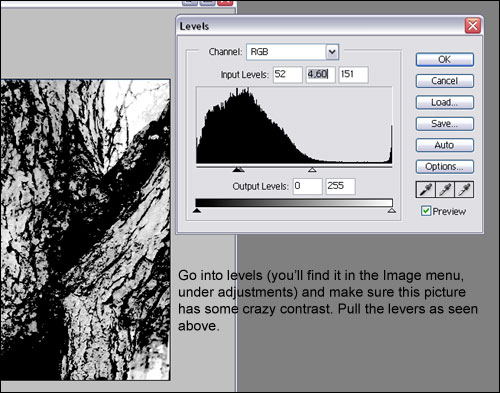Select the black point eyedropper
This screenshot has height=393, width=500.
pyautogui.click(x=426, y=189)
